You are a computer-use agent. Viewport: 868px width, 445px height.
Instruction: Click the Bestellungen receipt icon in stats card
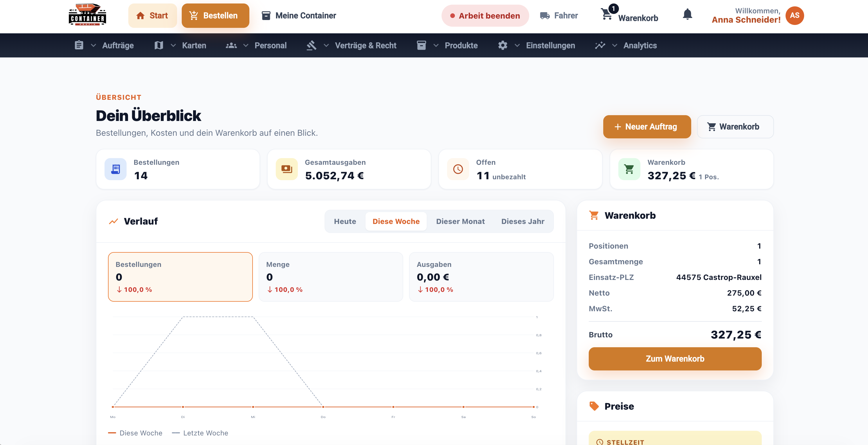116,169
